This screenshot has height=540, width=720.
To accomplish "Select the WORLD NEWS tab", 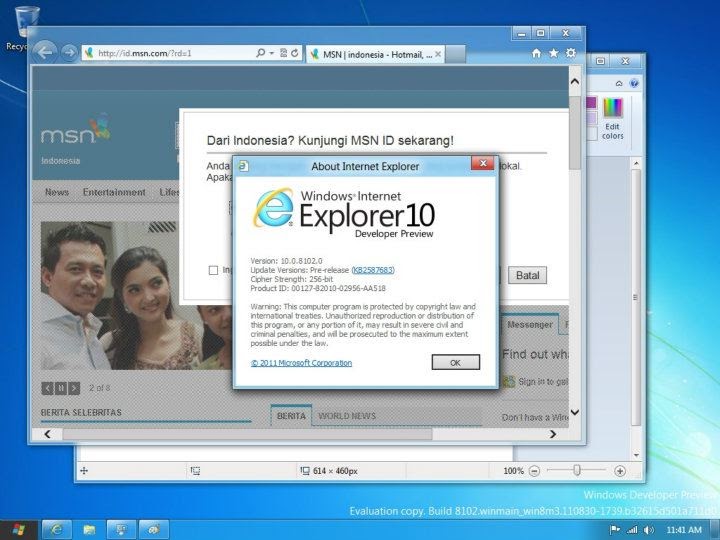I will coord(347,416).
